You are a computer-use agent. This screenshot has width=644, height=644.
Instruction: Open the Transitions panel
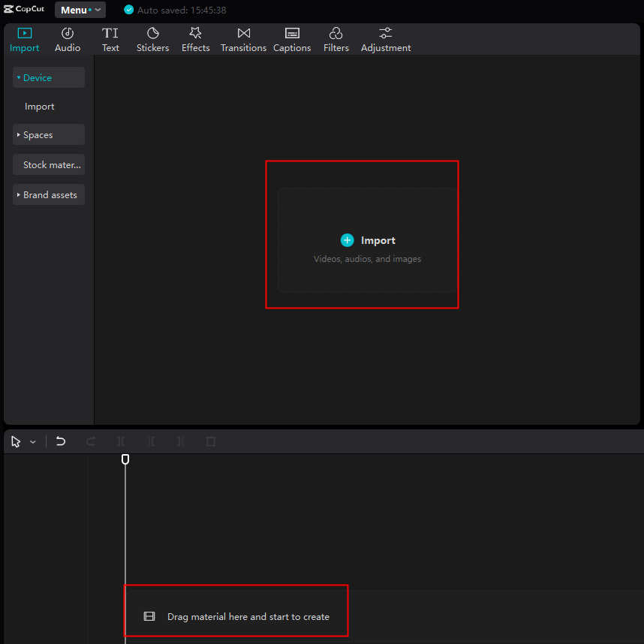click(x=243, y=38)
